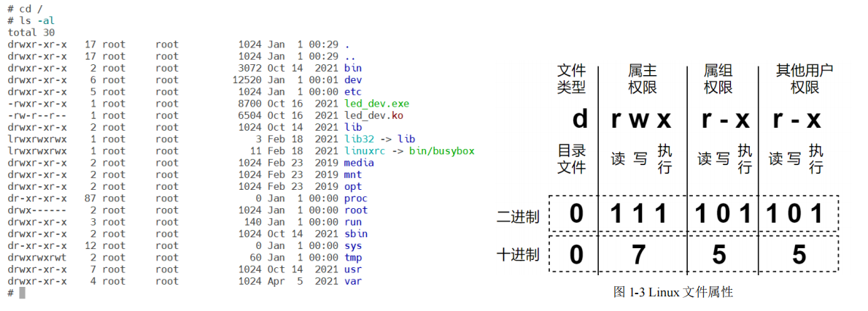Click the '其他用户权限' diagram header
Image resolution: width=868 pixels, height=311 pixels.
coord(805,79)
